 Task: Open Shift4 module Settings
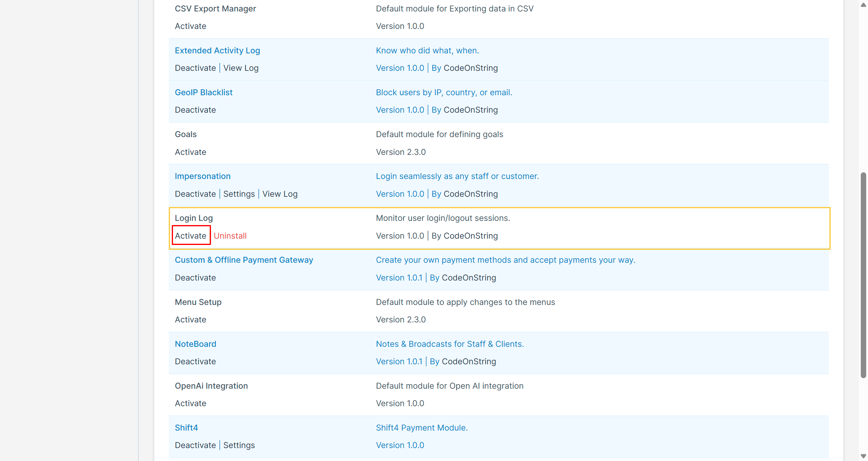point(239,445)
